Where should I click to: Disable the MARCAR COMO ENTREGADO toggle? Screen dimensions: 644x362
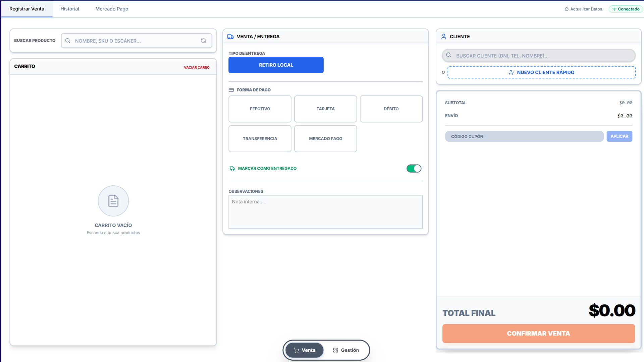click(414, 168)
